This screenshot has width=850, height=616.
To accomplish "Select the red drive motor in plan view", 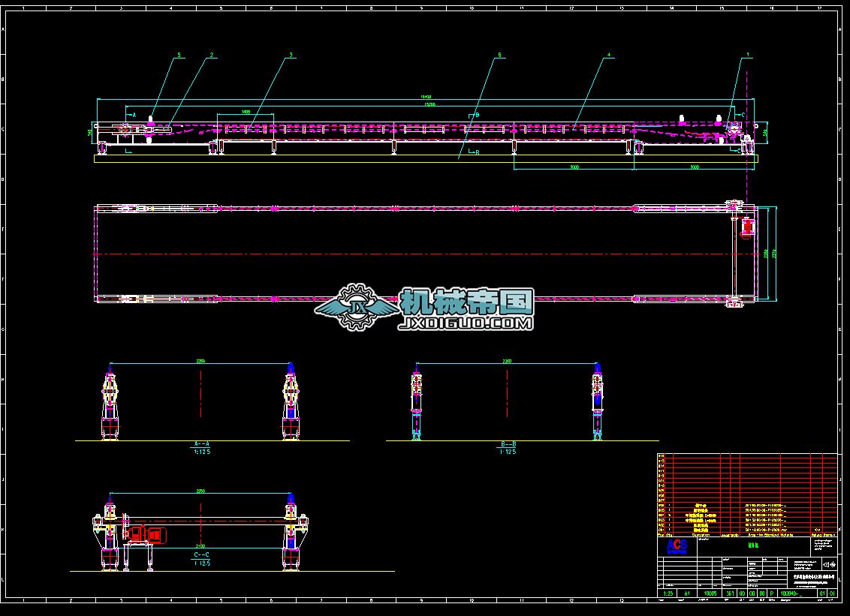I will point(748,227).
